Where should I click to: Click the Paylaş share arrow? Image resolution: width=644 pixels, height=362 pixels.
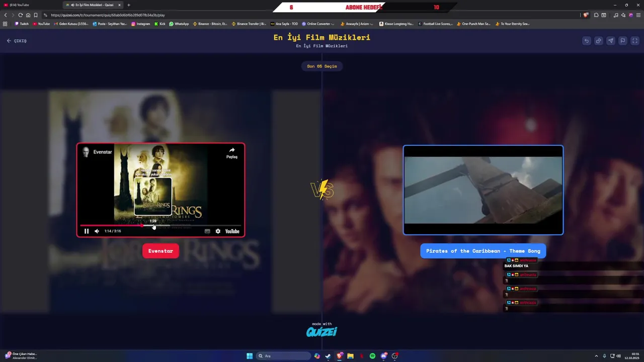232,153
